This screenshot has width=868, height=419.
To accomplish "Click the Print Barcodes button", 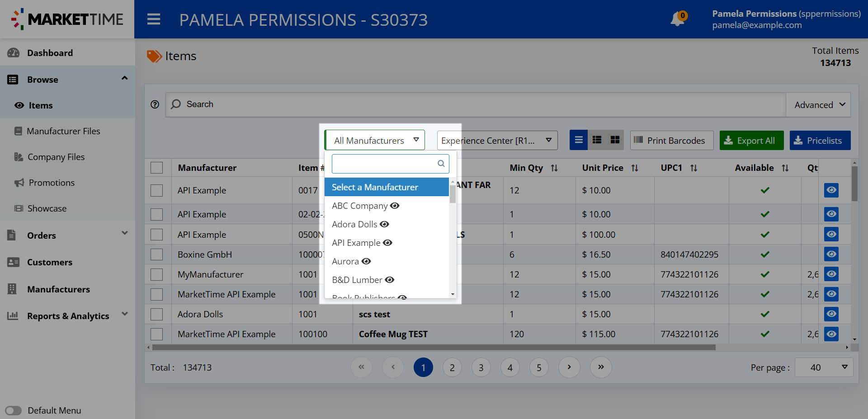I will pos(671,141).
